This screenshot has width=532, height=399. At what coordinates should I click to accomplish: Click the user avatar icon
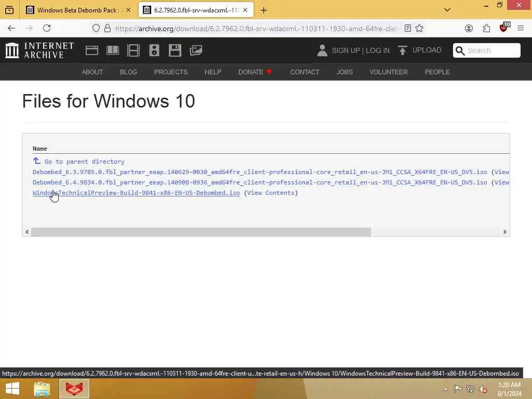point(322,50)
